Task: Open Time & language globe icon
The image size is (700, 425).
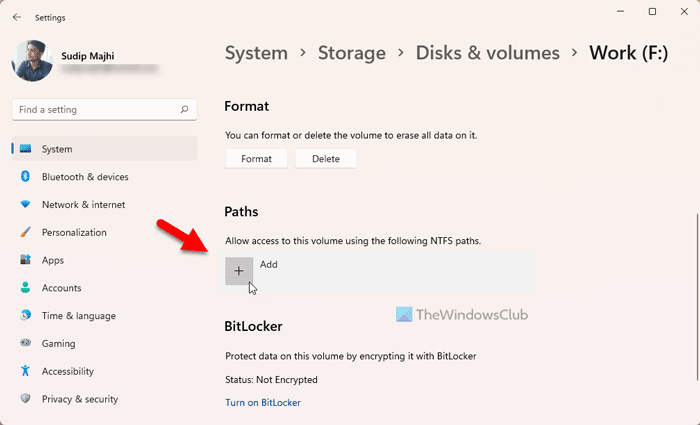Action: (x=26, y=316)
